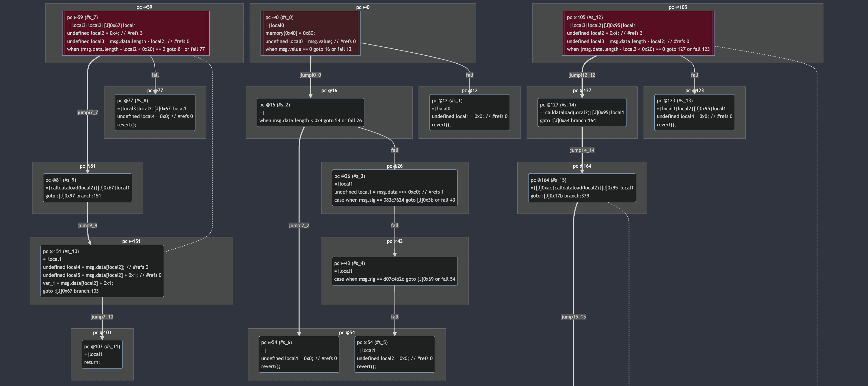This screenshot has width=868, height=386.
Task: Click the jump15_15 edge label
Action: (574, 317)
